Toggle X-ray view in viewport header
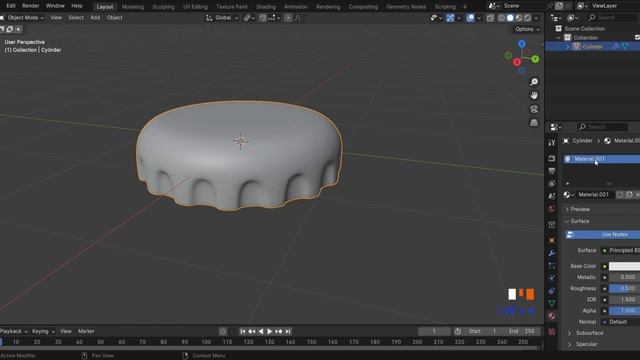The image size is (640, 360). pyautogui.click(x=490, y=18)
